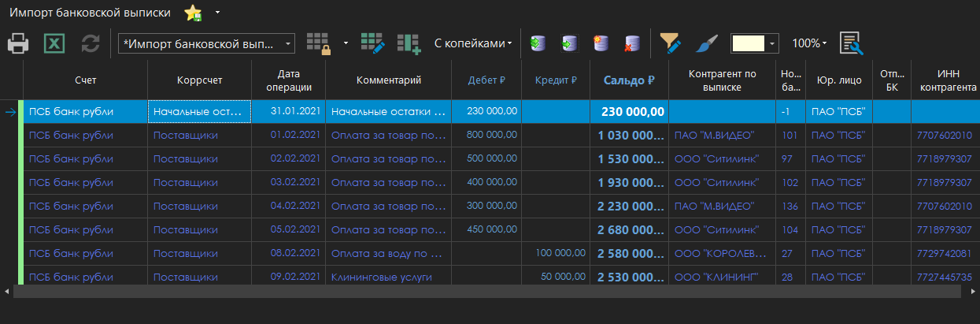Click the 'Юр. лицо' column header

[839, 80]
